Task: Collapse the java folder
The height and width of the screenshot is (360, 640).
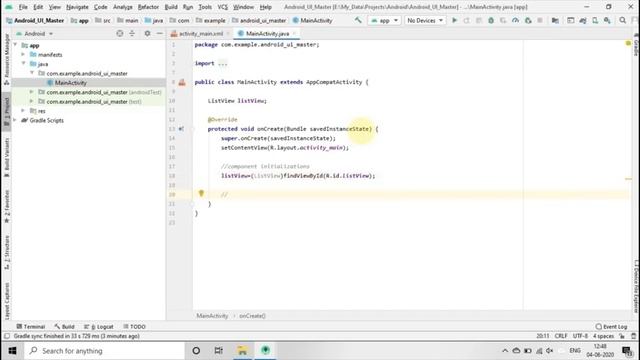Action: (24, 64)
